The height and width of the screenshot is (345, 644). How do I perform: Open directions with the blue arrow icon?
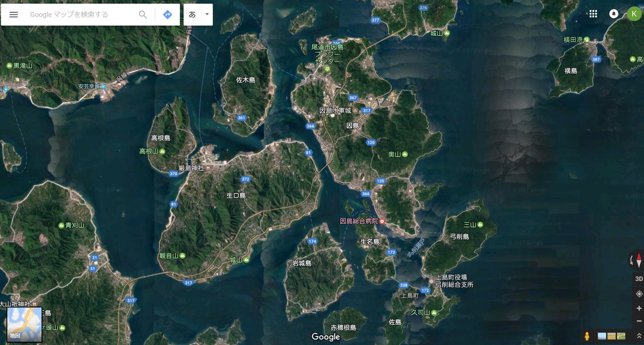pos(167,14)
